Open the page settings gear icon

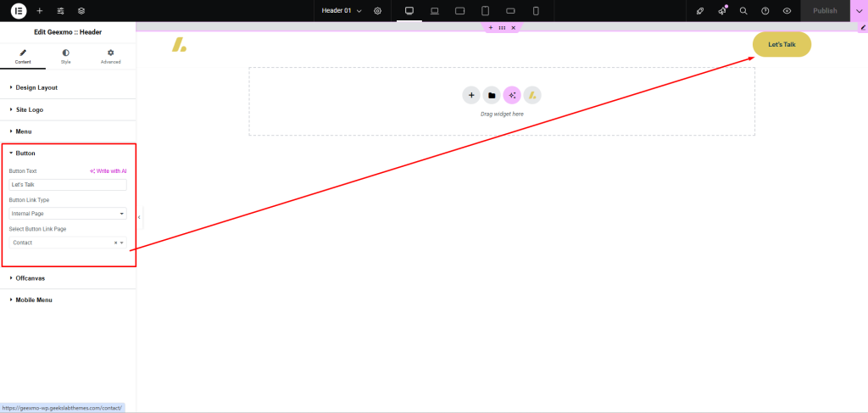[x=377, y=11]
